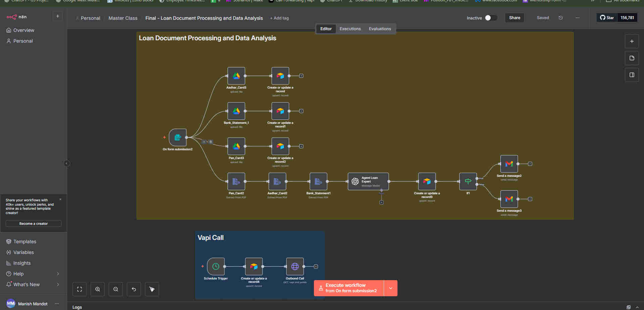Click the tidy up workflow icon

(152, 289)
